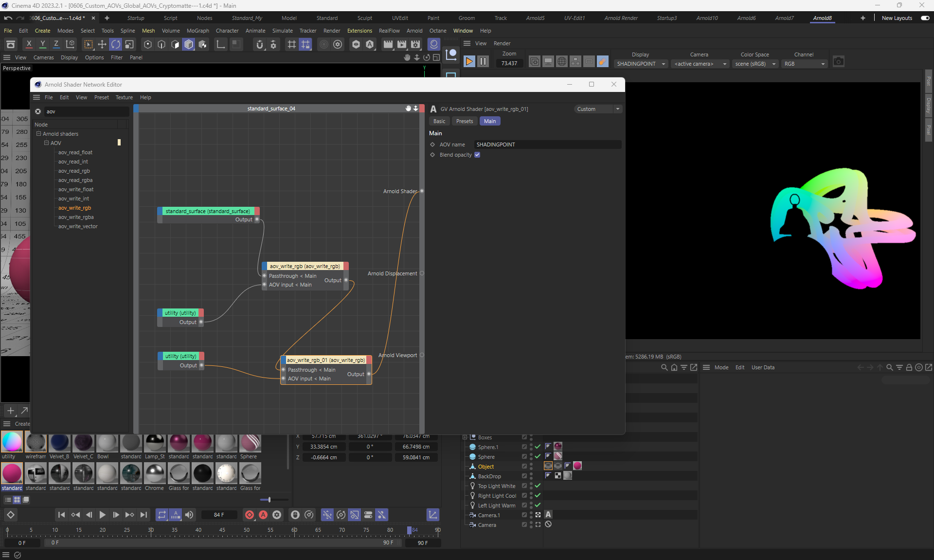Toggle the Blend opacity checkbox

(x=477, y=155)
